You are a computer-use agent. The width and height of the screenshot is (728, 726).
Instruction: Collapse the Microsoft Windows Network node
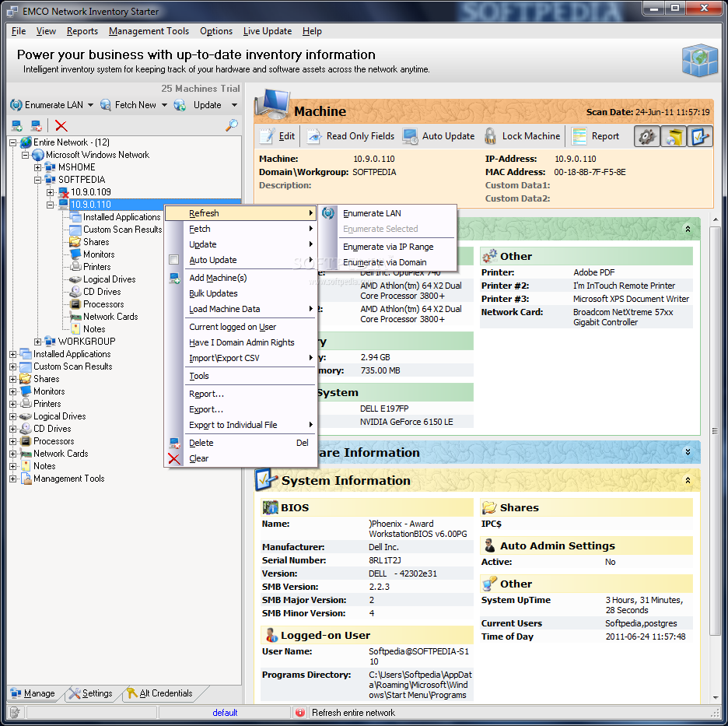25,155
